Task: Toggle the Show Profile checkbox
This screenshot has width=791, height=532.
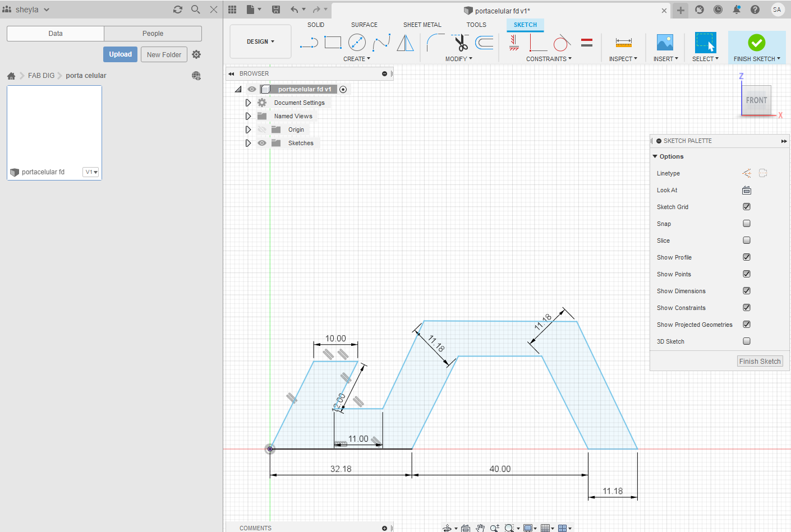Action: click(x=747, y=257)
